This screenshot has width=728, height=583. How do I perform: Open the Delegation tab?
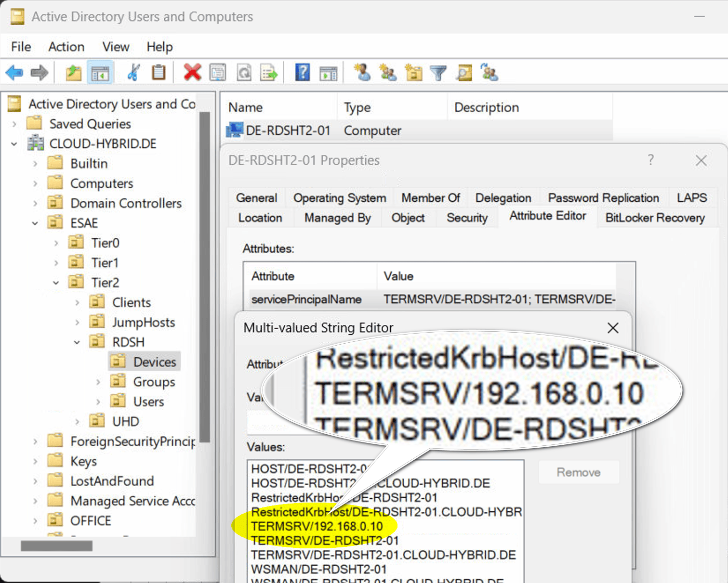pos(503,198)
